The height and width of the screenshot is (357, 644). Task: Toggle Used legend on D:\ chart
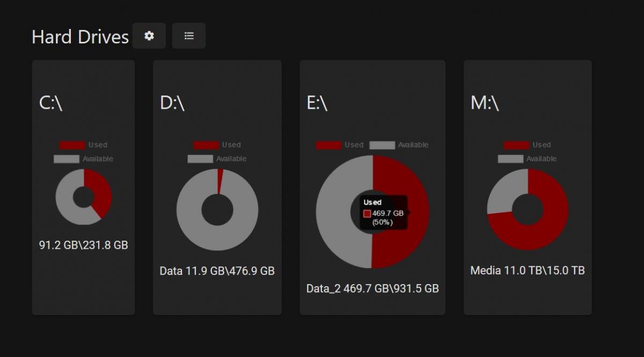217,145
